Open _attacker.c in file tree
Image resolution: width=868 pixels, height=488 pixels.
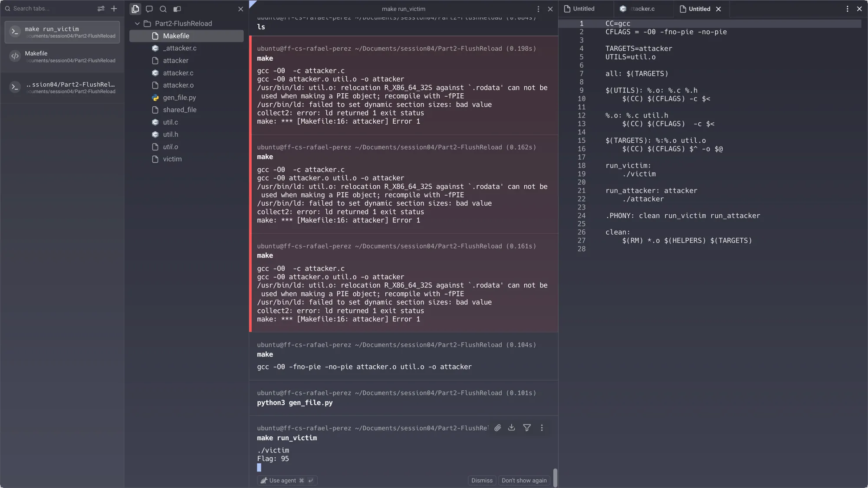pyautogui.click(x=187, y=48)
